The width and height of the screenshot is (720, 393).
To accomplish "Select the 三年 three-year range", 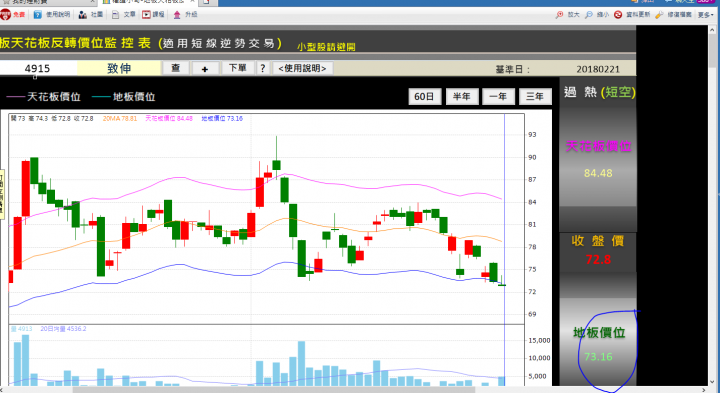I will pyautogui.click(x=535, y=96).
